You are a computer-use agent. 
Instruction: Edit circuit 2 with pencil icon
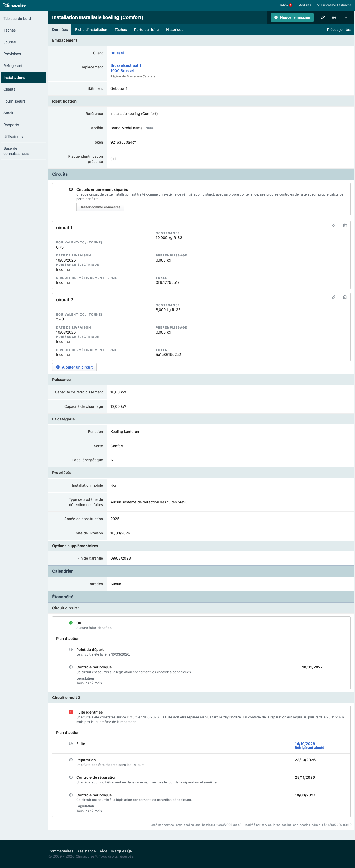334,297
